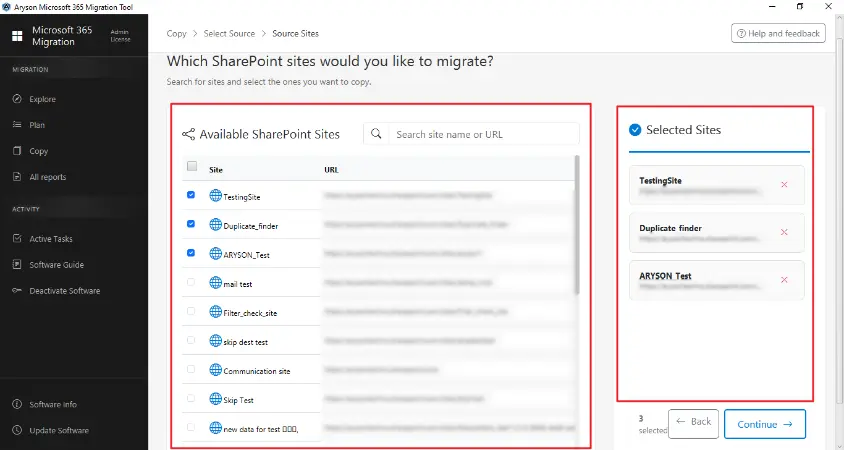The width and height of the screenshot is (844, 450).
Task: Click the Continue button
Action: [765, 424]
